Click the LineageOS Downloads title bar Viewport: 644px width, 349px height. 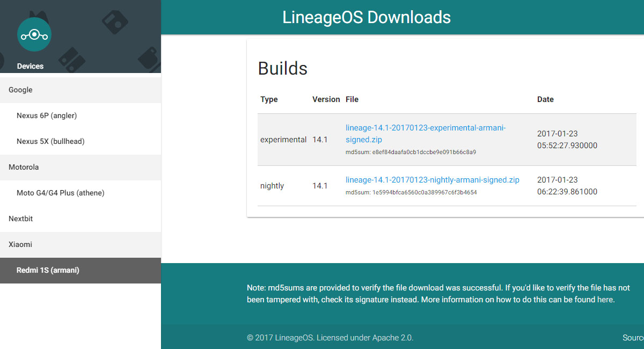pyautogui.click(x=367, y=17)
